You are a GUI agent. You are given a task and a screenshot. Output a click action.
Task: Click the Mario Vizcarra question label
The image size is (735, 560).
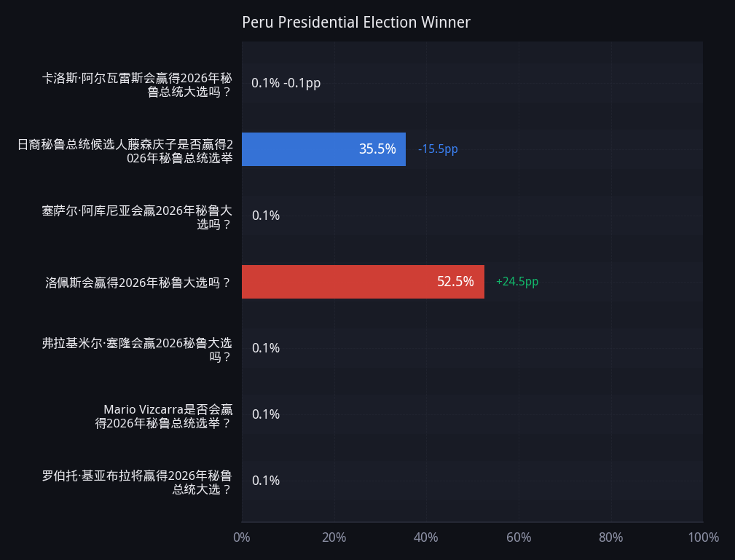coord(164,416)
